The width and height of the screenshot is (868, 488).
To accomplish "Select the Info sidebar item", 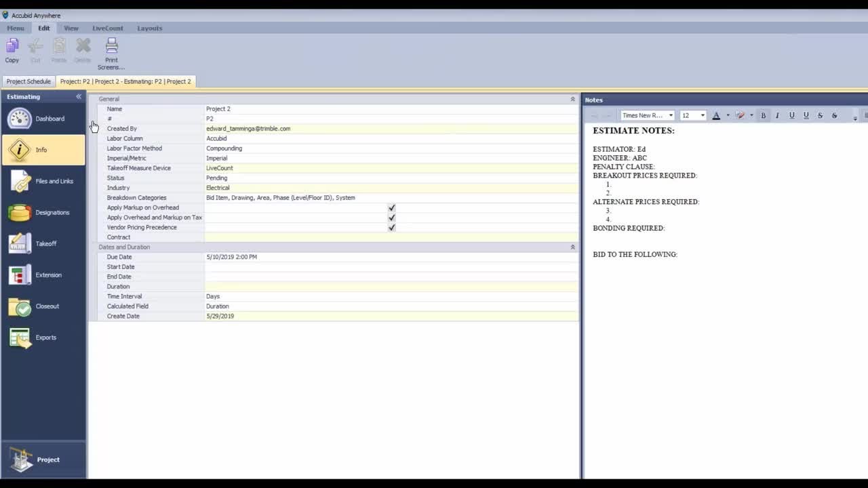I will click(x=43, y=150).
